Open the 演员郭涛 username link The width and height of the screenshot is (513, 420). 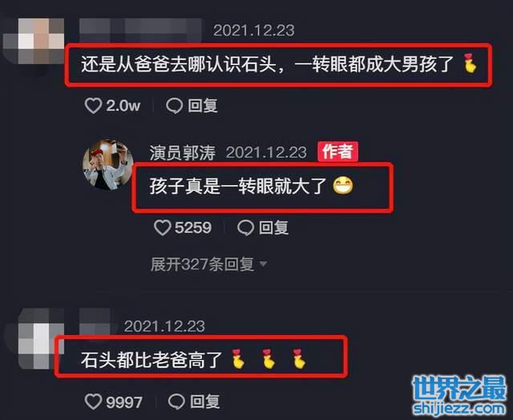point(183,153)
